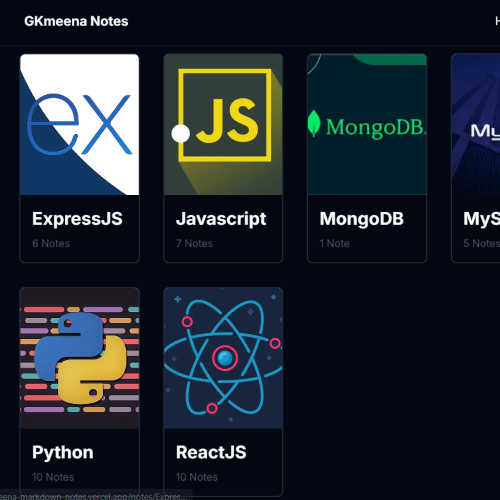The image size is (500, 500).
Task: Select the '1 Note' count under MongoDB
Action: (x=335, y=243)
